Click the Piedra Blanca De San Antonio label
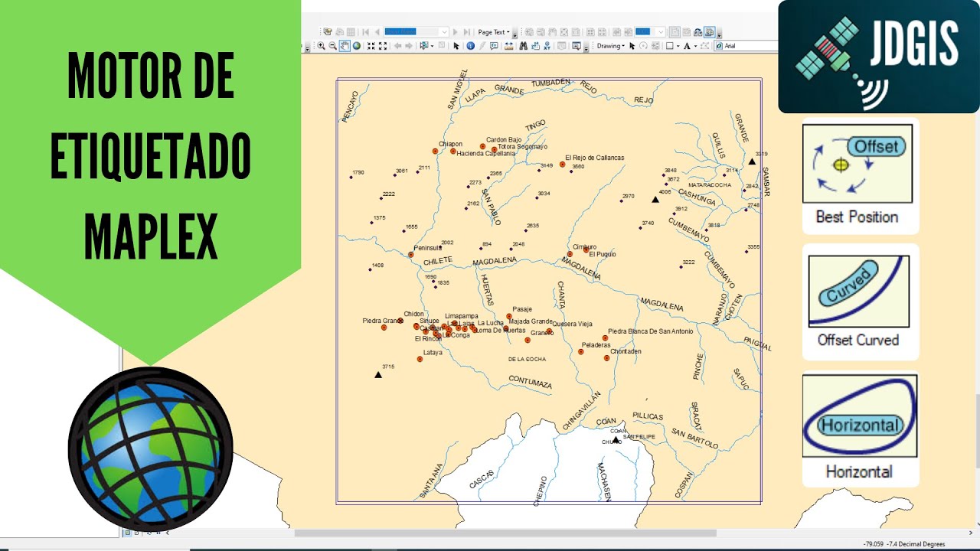Screen dimensions: 980x551 coord(651,331)
